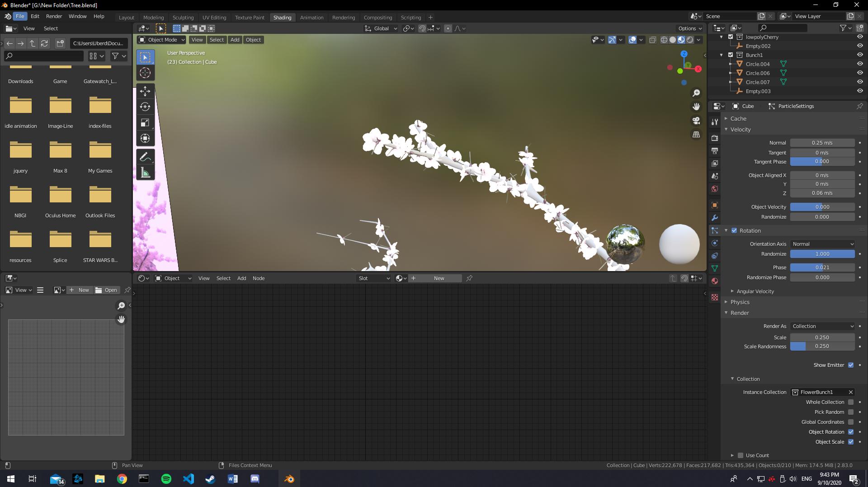Uncheck Object Scale option

click(851, 442)
